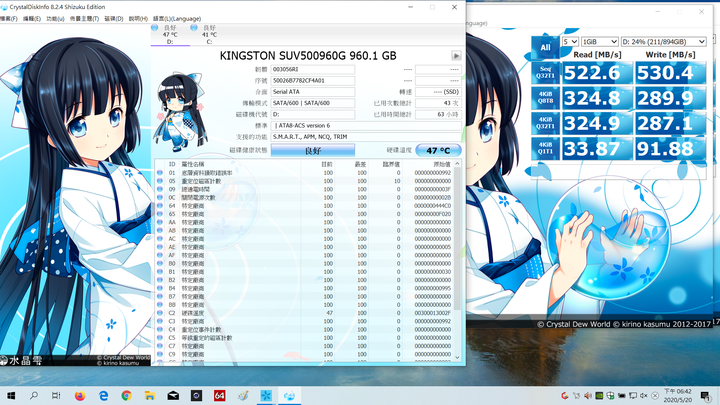Click the Serial ATA interface field
This screenshot has width=720, height=405.
313,92
